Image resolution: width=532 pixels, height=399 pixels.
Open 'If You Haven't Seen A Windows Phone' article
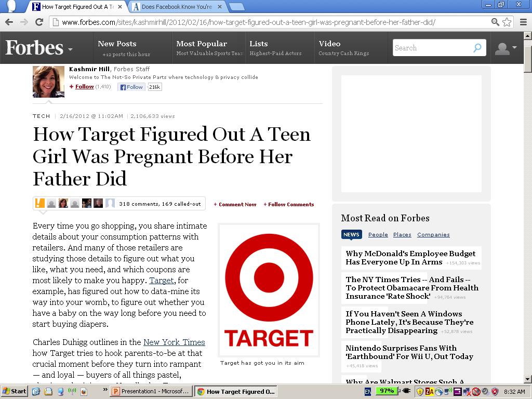click(x=409, y=322)
